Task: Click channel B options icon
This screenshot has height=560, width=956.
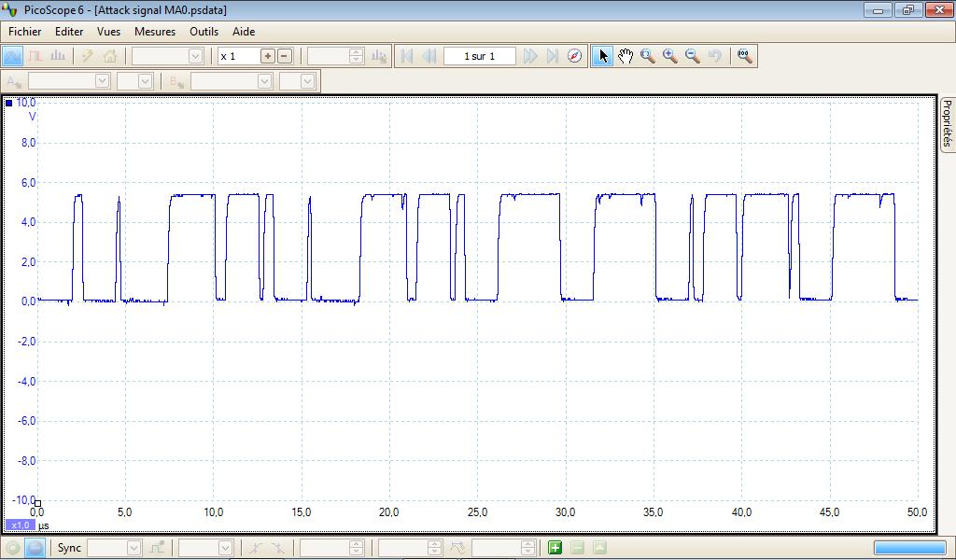Action: (x=177, y=81)
